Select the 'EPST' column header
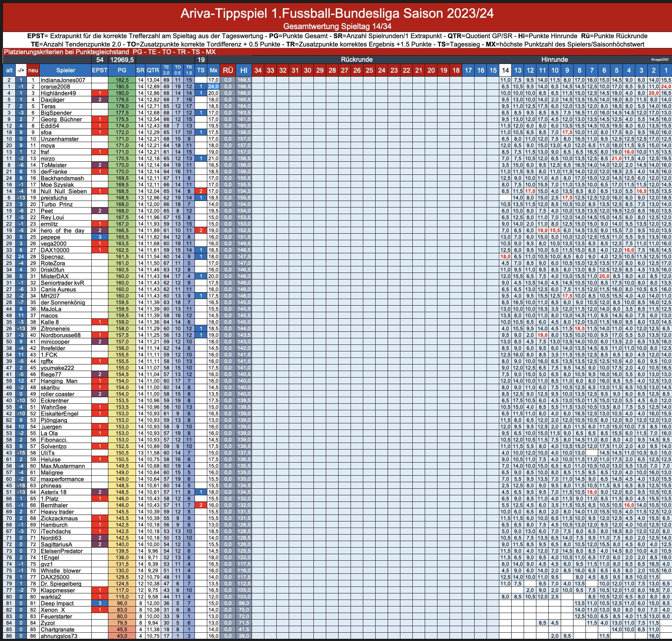The width and height of the screenshot is (672, 641). 100,70
